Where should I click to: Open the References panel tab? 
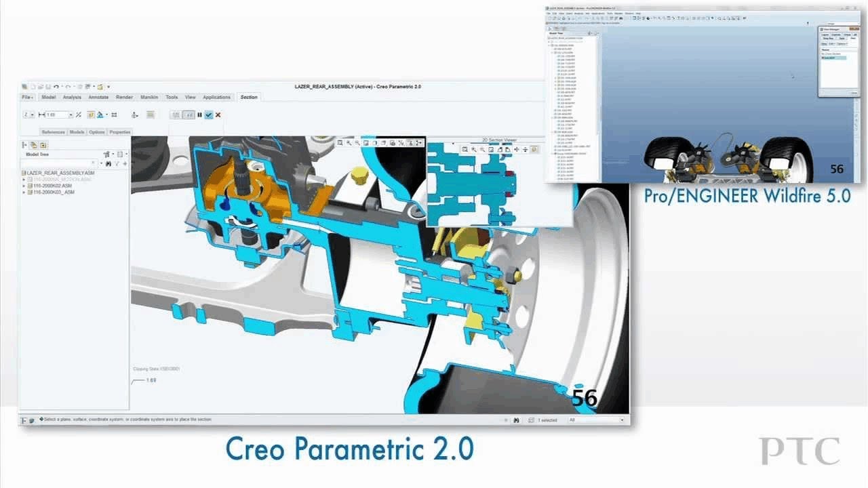[x=53, y=132]
